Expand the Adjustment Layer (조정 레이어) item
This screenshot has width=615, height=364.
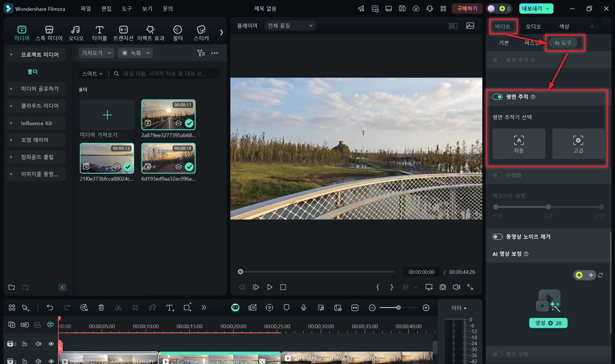tap(11, 140)
